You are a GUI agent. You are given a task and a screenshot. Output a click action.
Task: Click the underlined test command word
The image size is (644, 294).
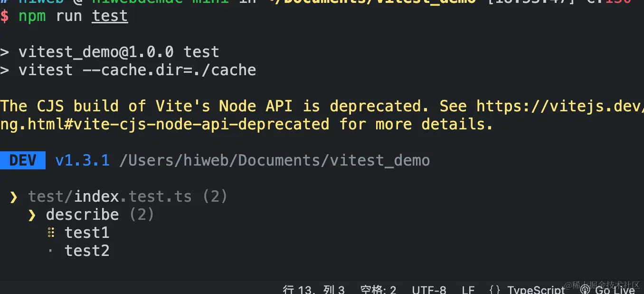pyautogui.click(x=110, y=16)
